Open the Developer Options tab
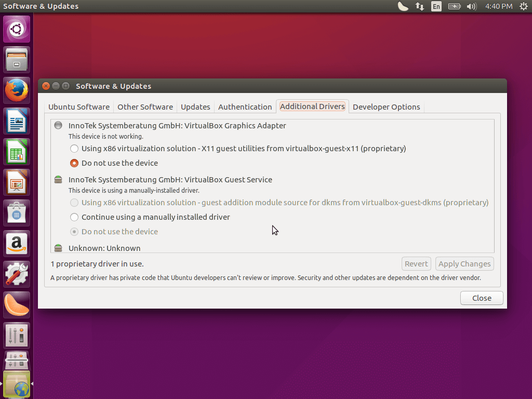 tap(386, 107)
